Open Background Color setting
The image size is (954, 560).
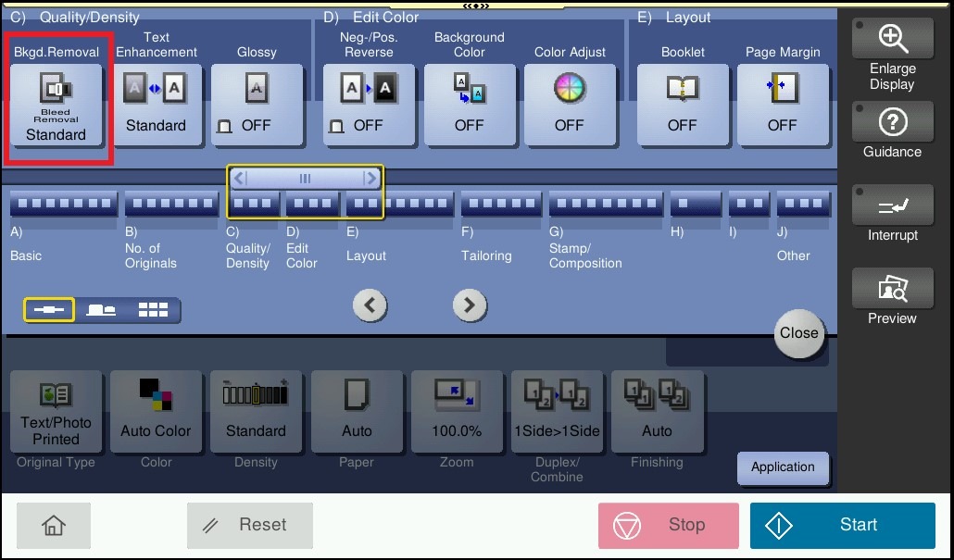470,106
